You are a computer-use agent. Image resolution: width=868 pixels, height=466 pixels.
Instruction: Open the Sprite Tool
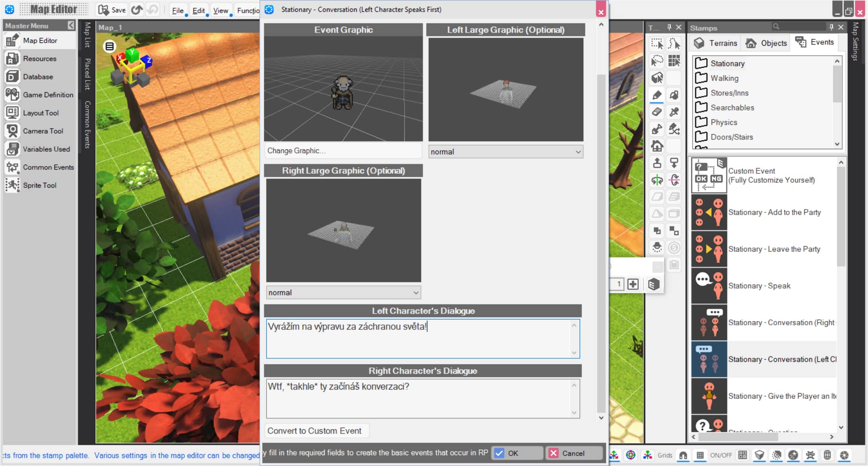click(x=40, y=185)
